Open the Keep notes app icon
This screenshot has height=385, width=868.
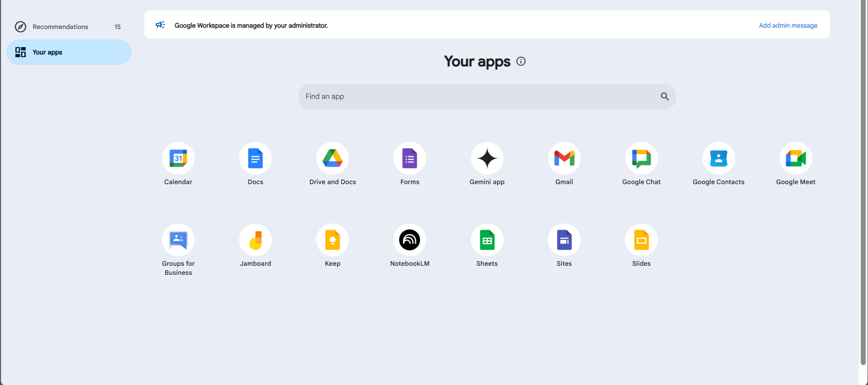point(333,240)
